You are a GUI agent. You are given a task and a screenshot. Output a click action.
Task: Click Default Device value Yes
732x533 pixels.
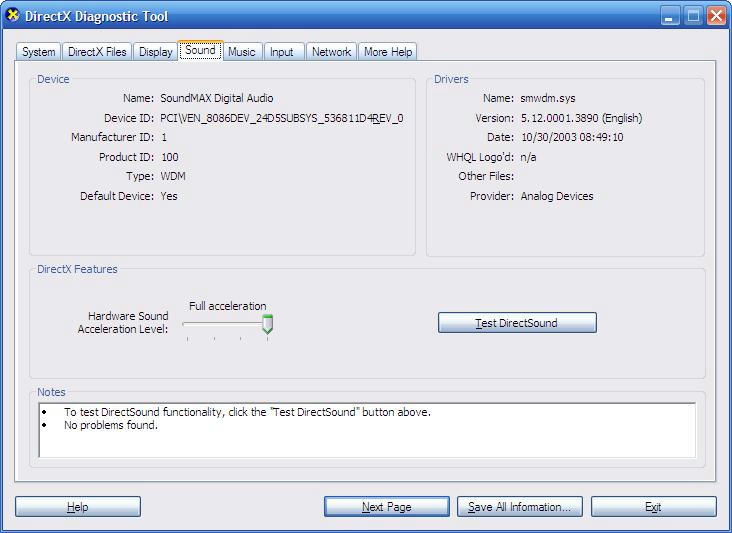click(169, 196)
